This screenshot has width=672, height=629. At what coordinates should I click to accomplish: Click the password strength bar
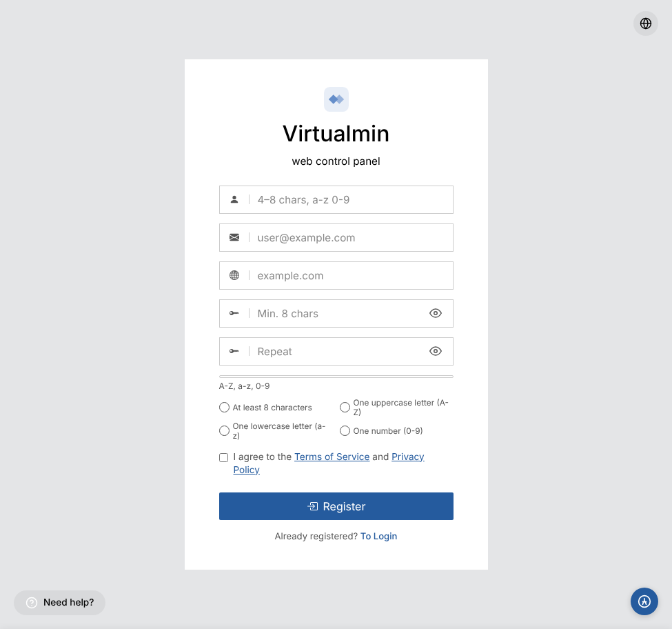336,377
